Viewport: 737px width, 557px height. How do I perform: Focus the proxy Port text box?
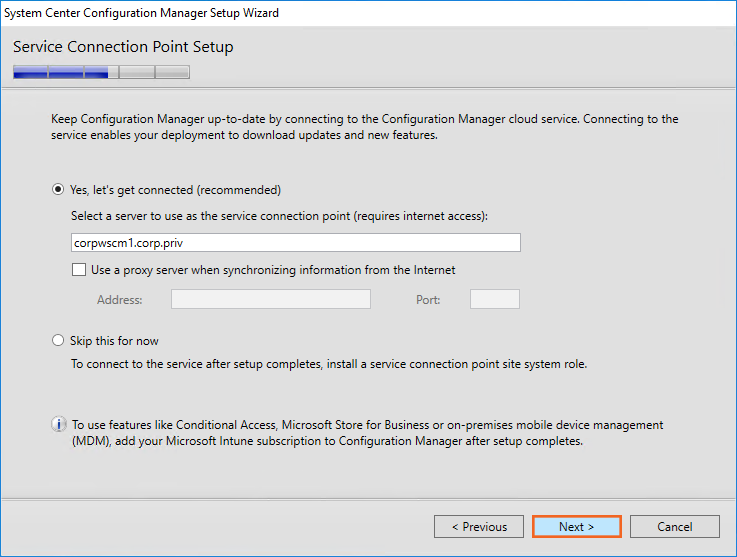[x=494, y=299]
